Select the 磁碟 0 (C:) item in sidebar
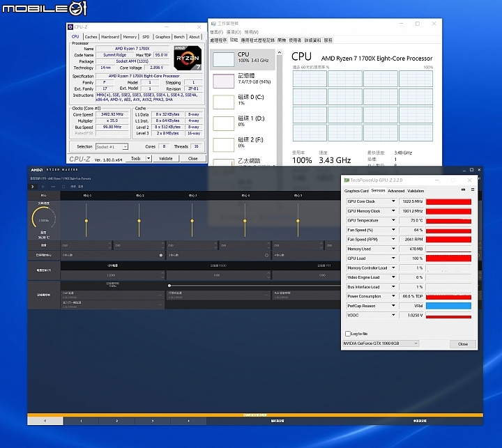 tap(243, 101)
